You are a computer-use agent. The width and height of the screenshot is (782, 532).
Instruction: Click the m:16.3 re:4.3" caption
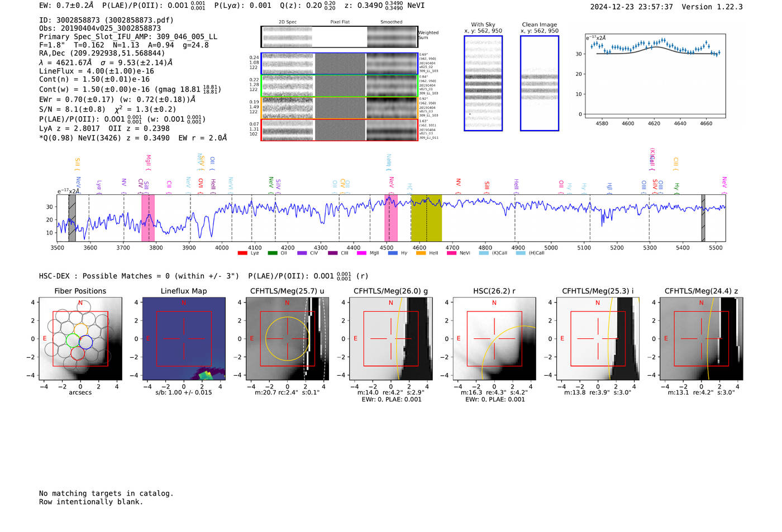pos(494,392)
